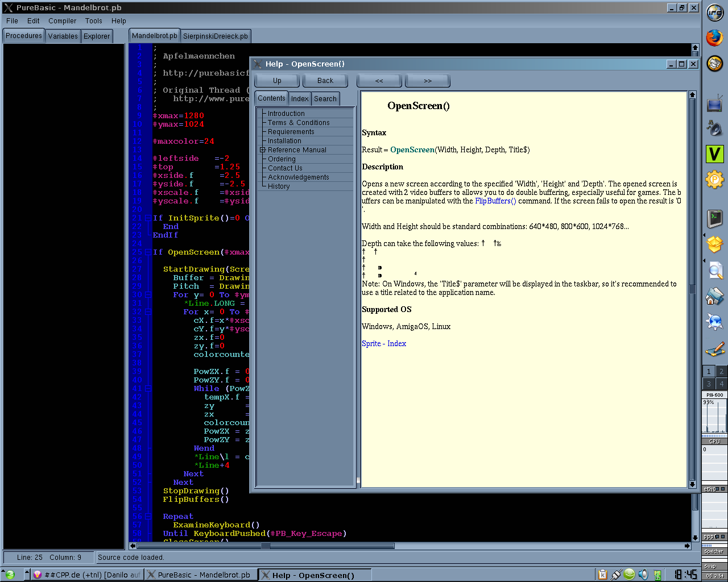Open Firefox from the side dock
The height and width of the screenshot is (582, 728).
tap(714, 38)
